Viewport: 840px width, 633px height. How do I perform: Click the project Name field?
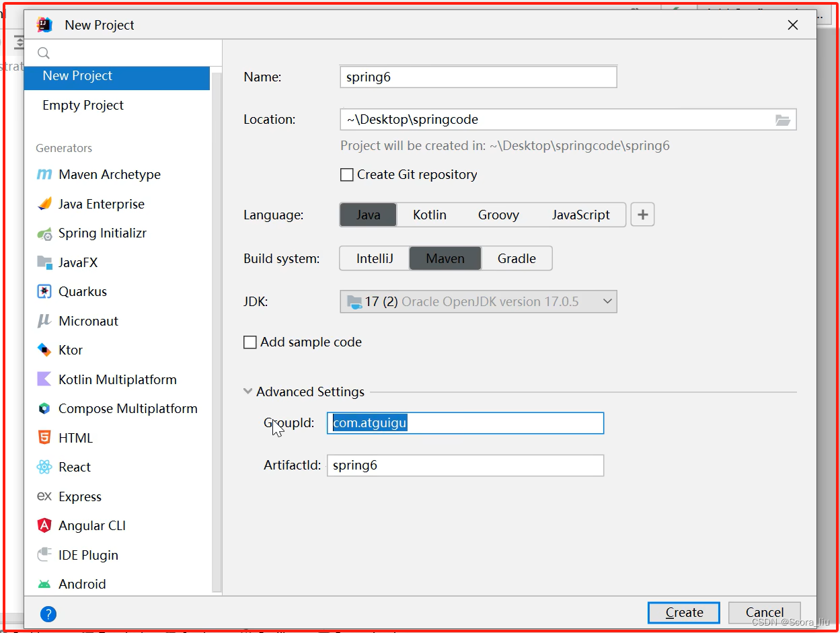(478, 77)
